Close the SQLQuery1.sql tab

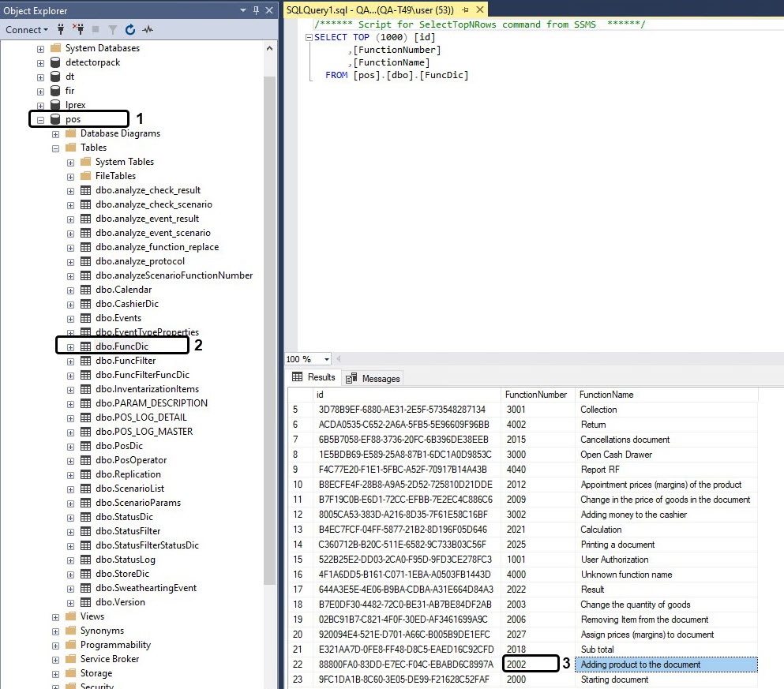coord(478,9)
